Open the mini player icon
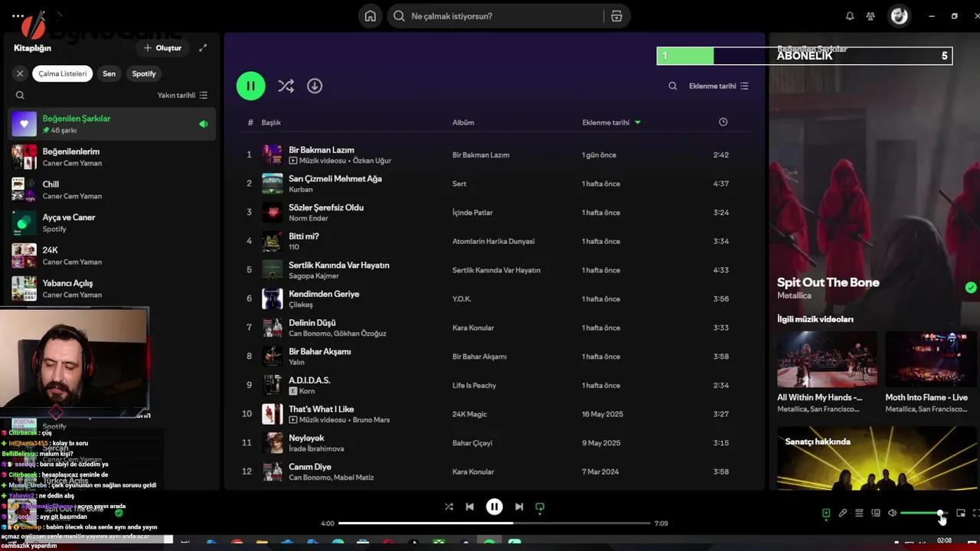The width and height of the screenshot is (980, 551). click(961, 513)
